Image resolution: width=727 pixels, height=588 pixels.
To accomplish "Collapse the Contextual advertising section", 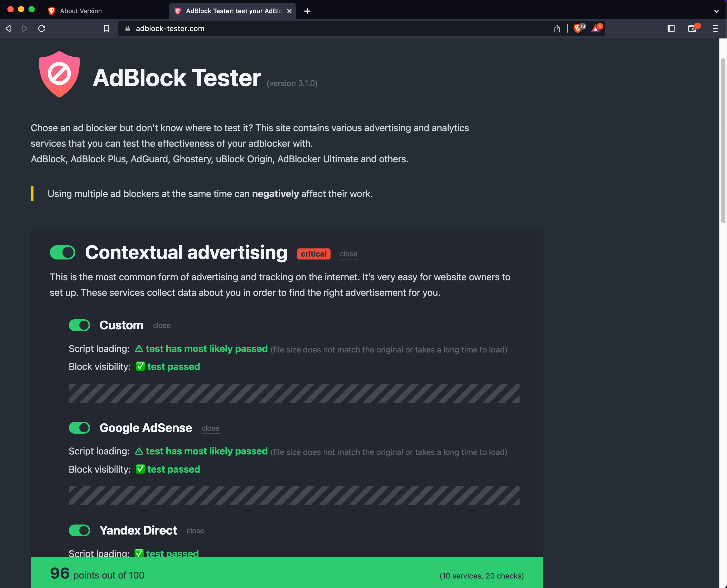I will pyautogui.click(x=349, y=254).
